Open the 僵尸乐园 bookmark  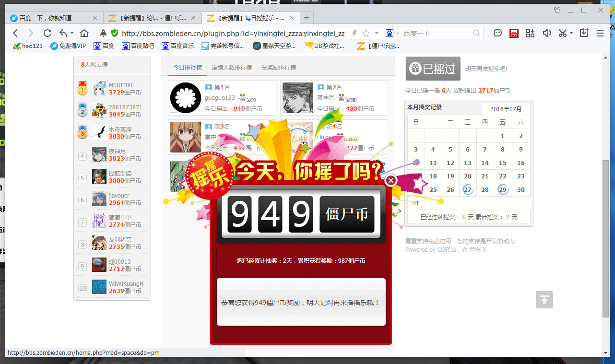[378, 46]
